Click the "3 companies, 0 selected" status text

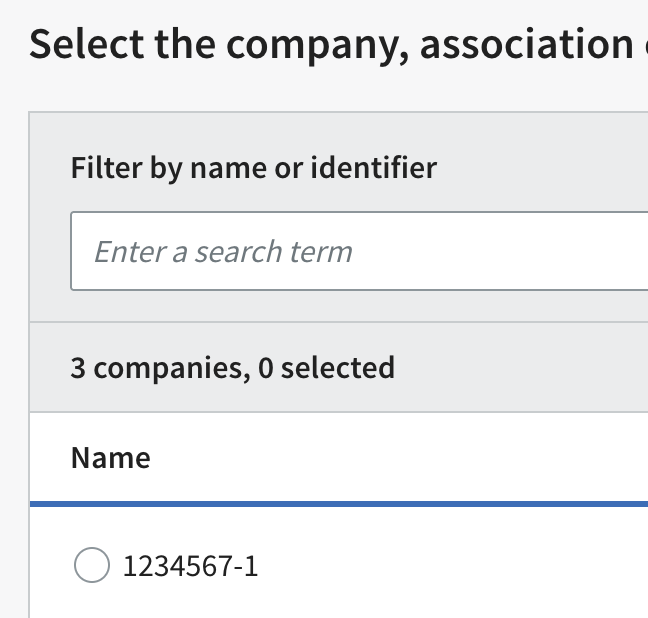(x=232, y=368)
